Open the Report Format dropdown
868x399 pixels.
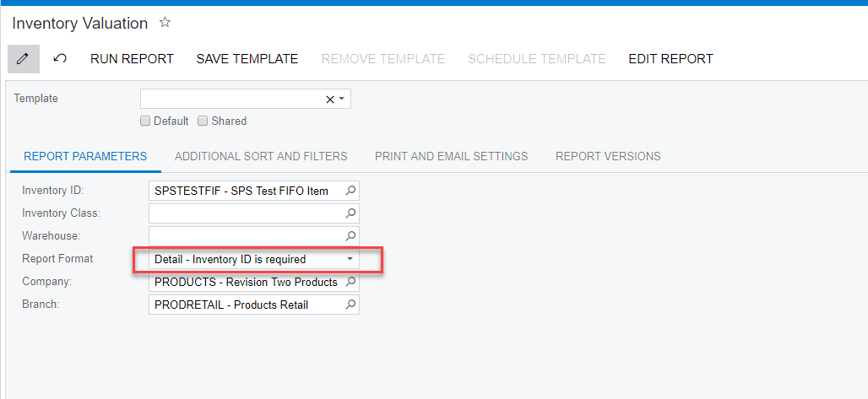click(350, 259)
